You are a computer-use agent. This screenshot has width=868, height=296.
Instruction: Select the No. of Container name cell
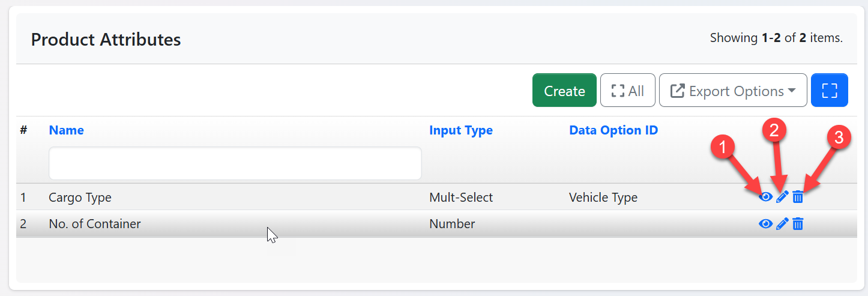[x=94, y=224]
